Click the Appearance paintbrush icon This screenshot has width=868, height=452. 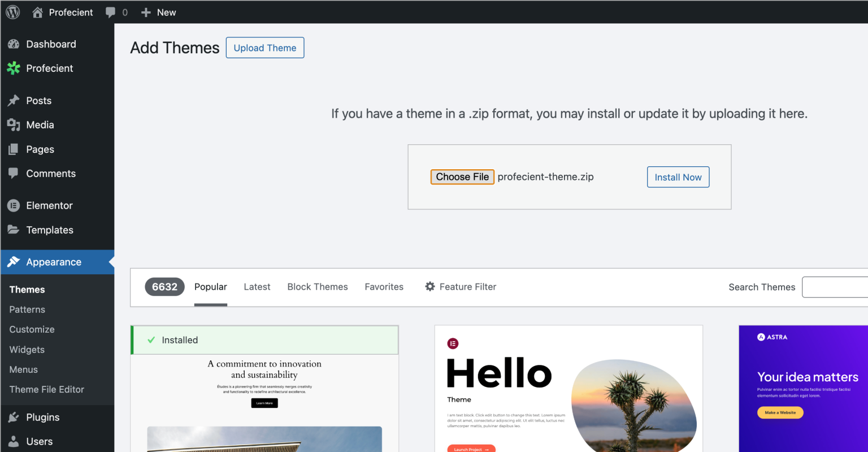[x=14, y=262]
